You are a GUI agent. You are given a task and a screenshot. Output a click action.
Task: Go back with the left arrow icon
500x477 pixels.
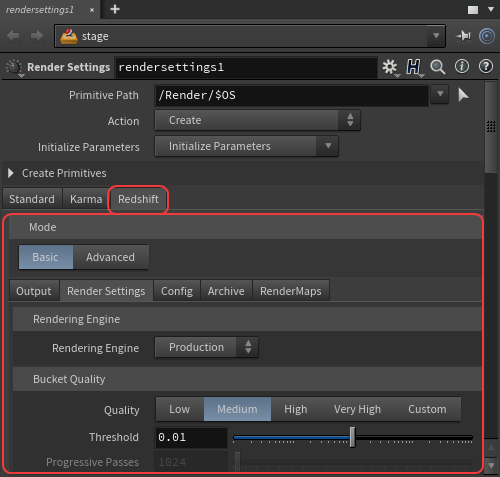pos(13,36)
